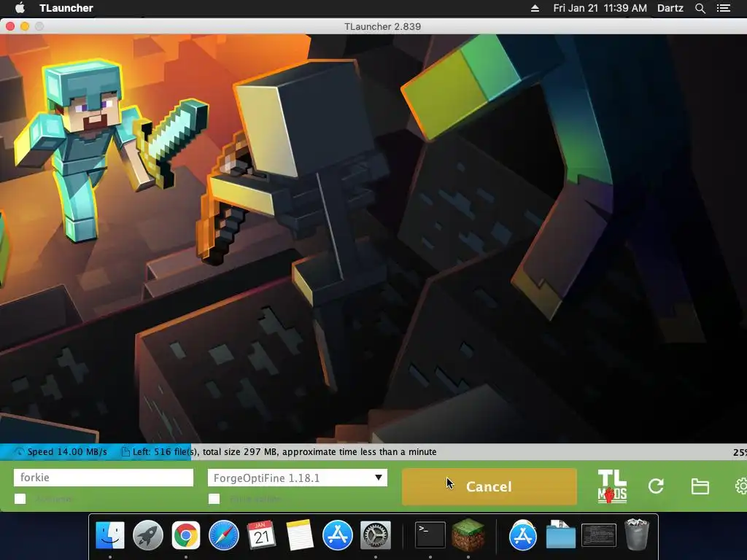This screenshot has height=560, width=747.
Task: Open Spotlight search icon
Action: point(700,8)
